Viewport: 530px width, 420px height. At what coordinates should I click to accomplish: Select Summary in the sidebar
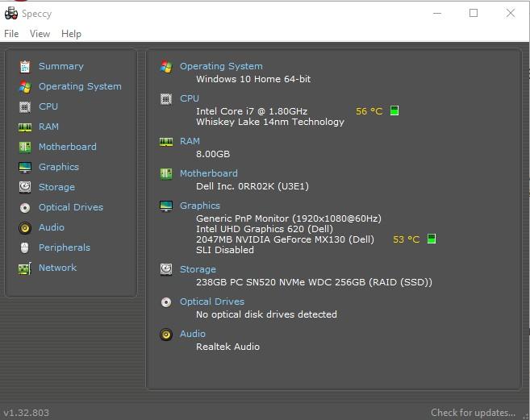[61, 66]
